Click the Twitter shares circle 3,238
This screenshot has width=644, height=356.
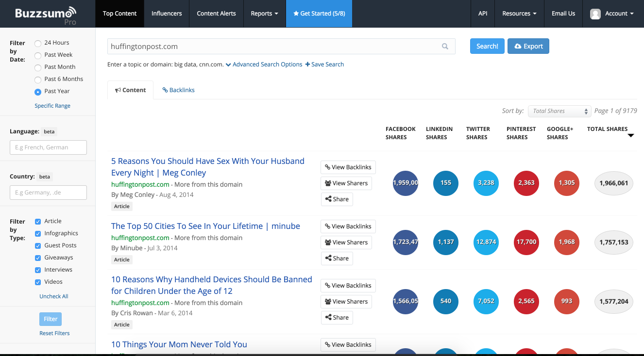point(486,183)
